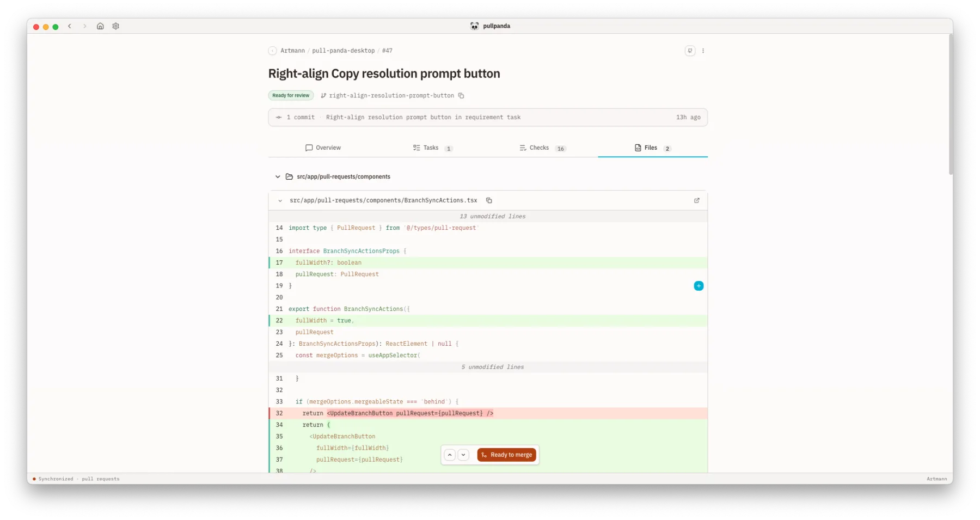Click line 33 if mergeOptions.mergeableState
980x520 pixels.
(x=488, y=402)
